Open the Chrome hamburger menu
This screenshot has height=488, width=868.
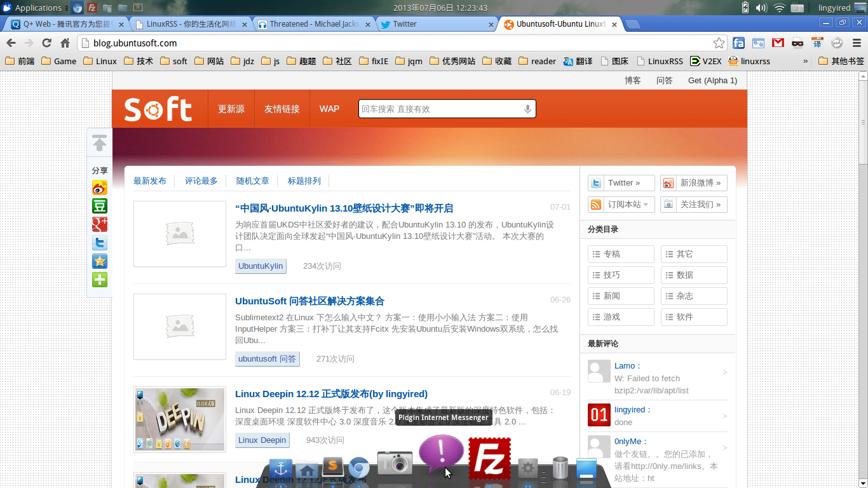[857, 43]
